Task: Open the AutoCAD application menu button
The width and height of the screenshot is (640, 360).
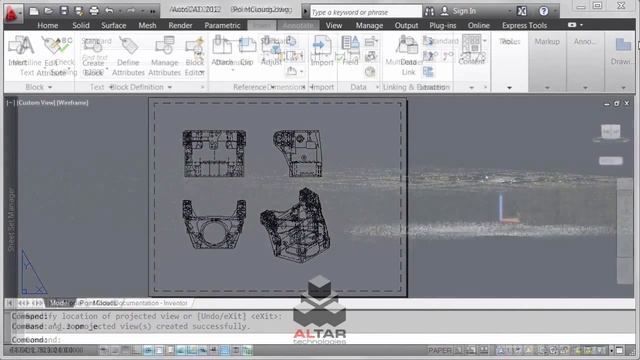Action: coord(12,13)
